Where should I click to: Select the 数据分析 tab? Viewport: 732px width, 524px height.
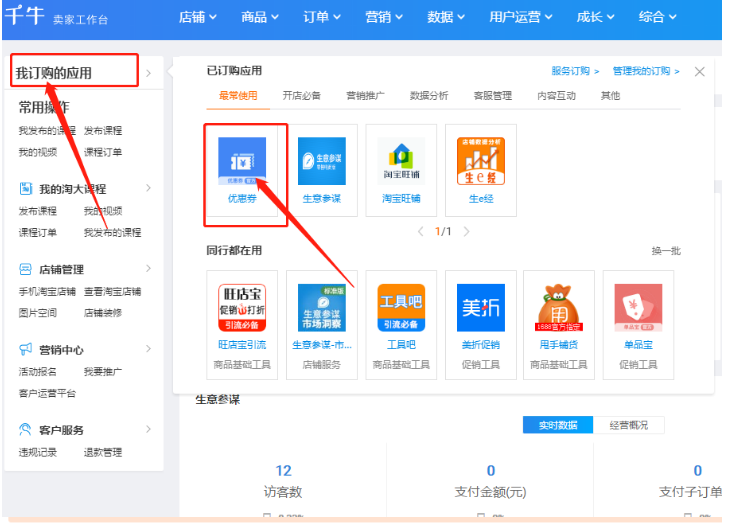[x=429, y=96]
